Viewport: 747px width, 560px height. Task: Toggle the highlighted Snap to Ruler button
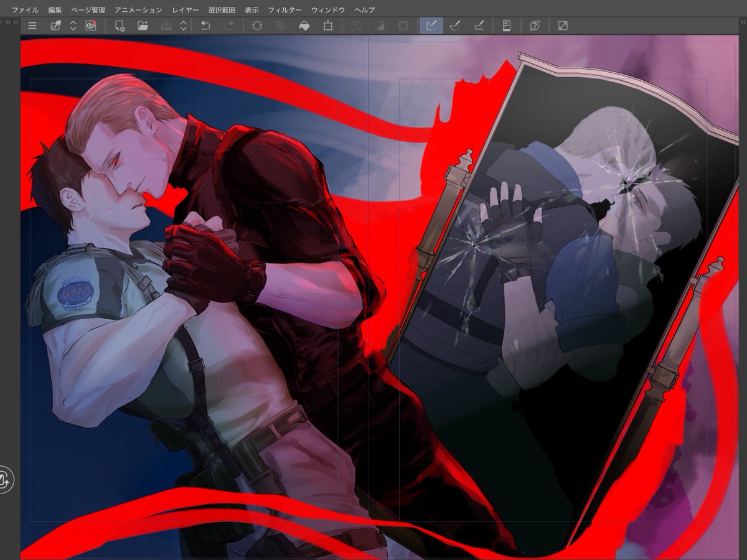[431, 26]
